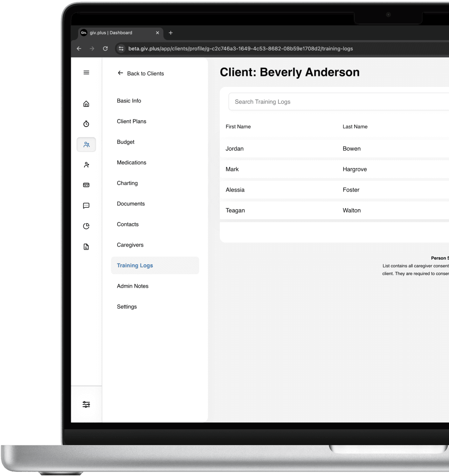Viewport: 449px width, 476px height.
Task: Click the filter sliders icon at sidebar bottom
Action: [86, 404]
